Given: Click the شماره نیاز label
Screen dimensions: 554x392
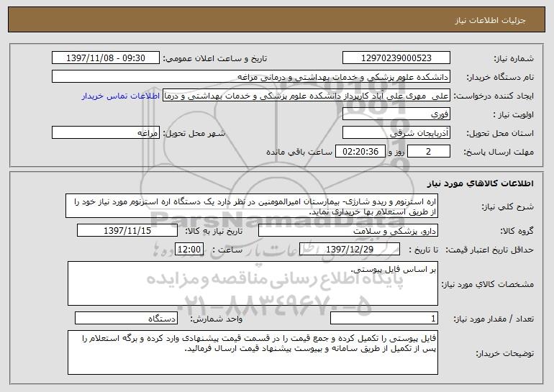Looking at the screenshot, I should [514, 59].
